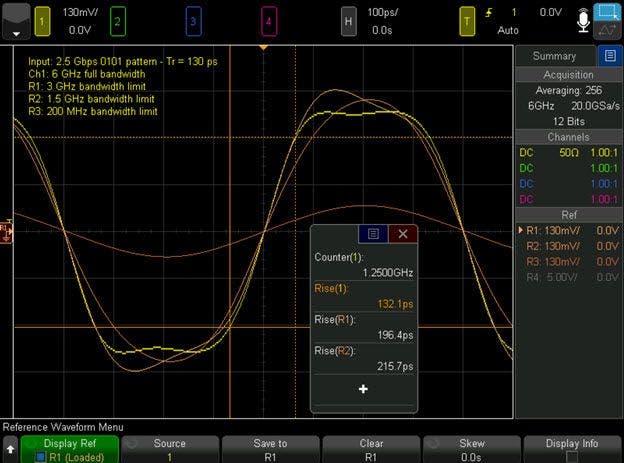Select channel 1 DC 50Ω row
The height and width of the screenshot is (463, 624).
pyautogui.click(x=569, y=152)
